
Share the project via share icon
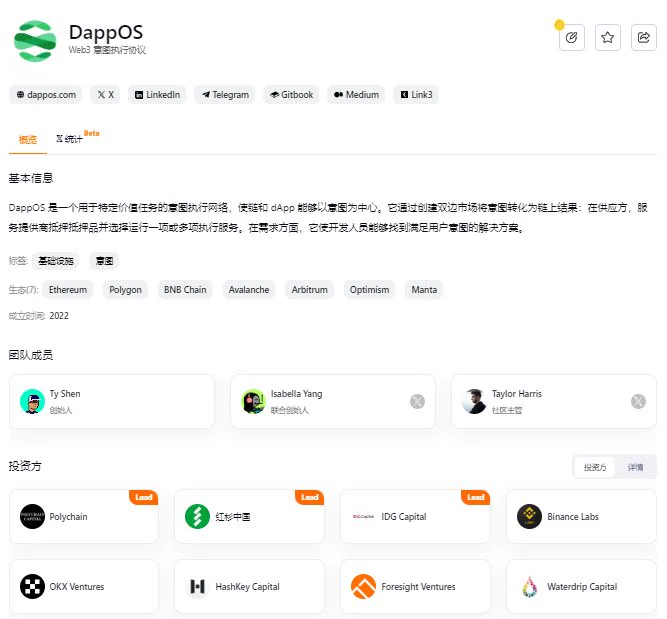644,37
